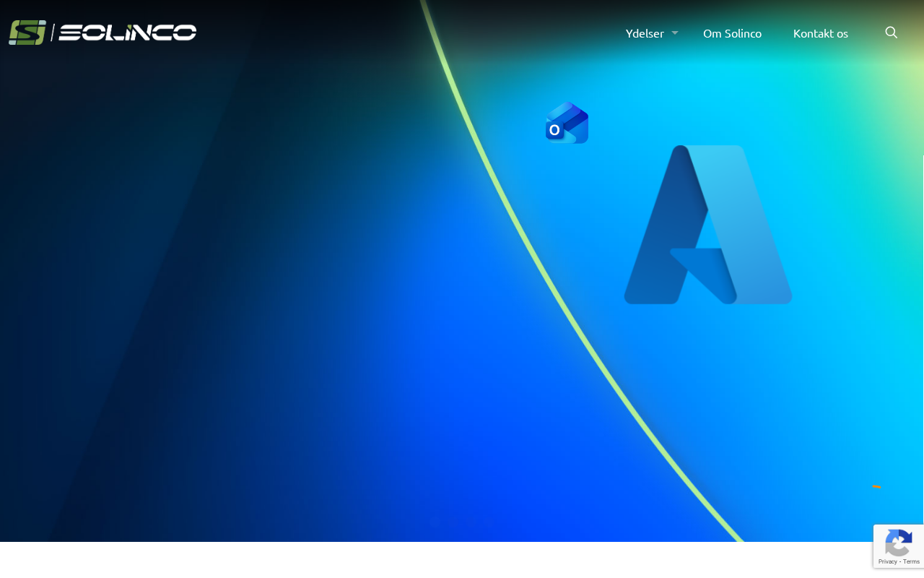924x578 pixels.
Task: Open the Kontakt os page
Action: pyautogui.click(x=821, y=33)
